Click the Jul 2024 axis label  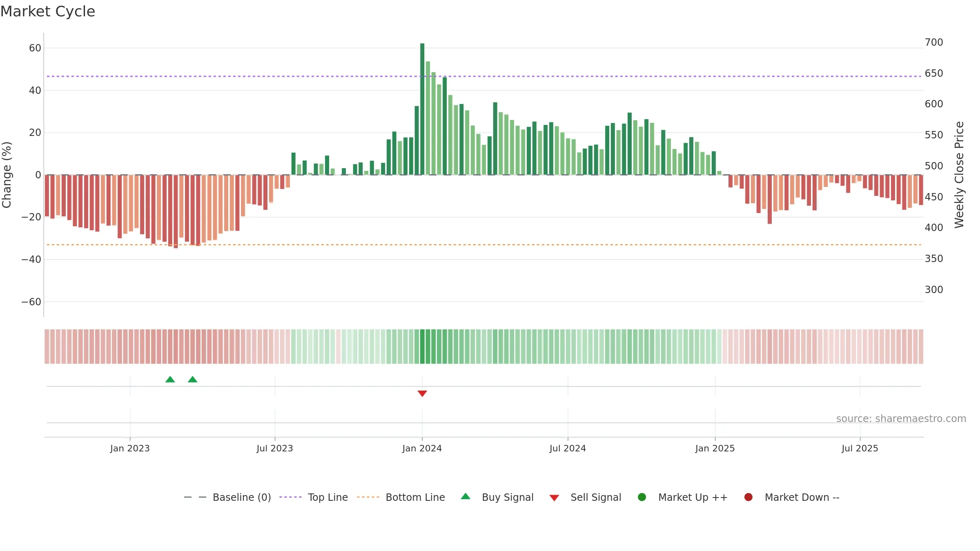pyautogui.click(x=568, y=449)
